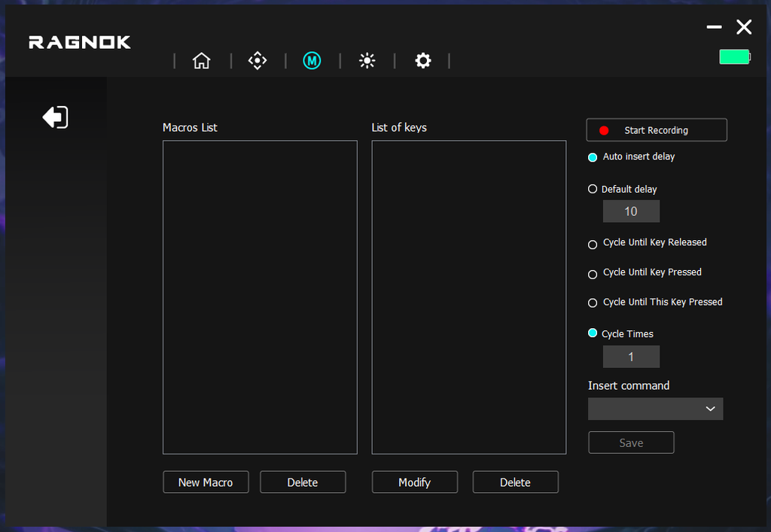Edit the Default delay value field
The width and height of the screenshot is (771, 532).
(632, 211)
